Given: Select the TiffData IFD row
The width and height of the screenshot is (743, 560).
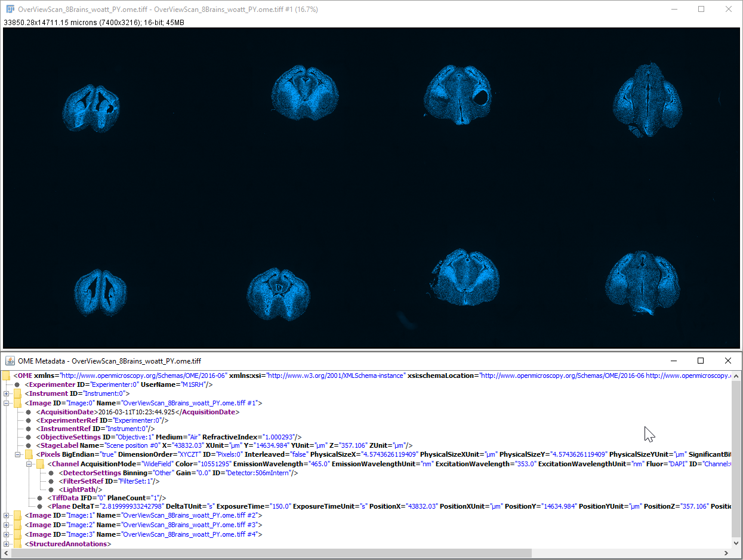Looking at the screenshot, I should [107, 498].
